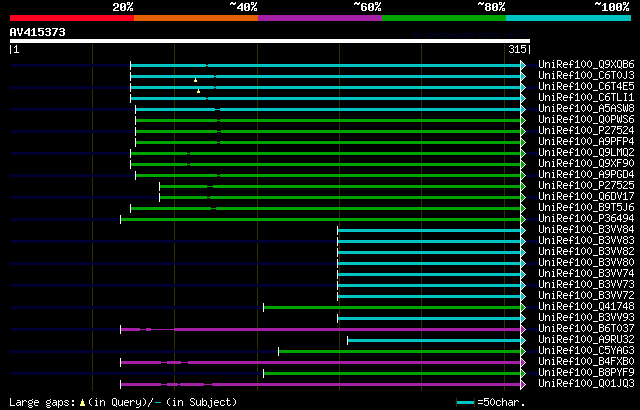Click the UniRef100_B6T037 label
The width and height of the screenshot is (640, 410).
[x=586, y=329]
